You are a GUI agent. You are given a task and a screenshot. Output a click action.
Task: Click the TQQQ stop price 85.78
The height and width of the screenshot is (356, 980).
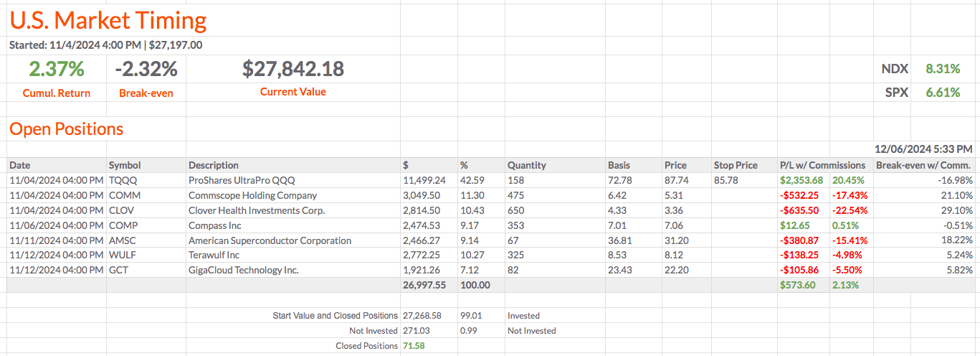726,180
